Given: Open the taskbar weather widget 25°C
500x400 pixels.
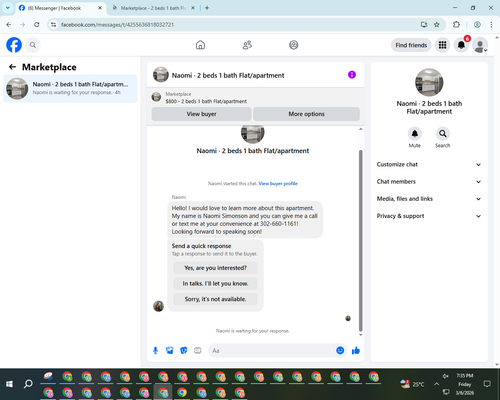Looking at the screenshot, I should [x=412, y=384].
